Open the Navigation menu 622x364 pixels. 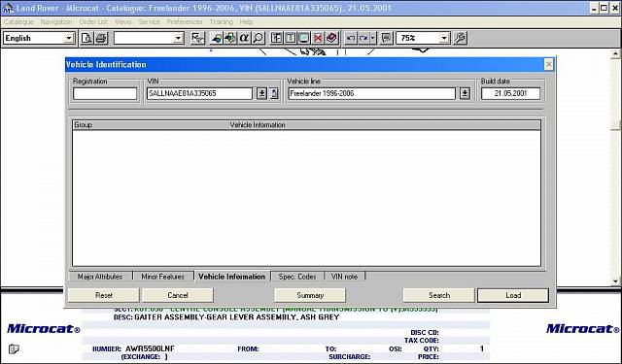click(56, 21)
